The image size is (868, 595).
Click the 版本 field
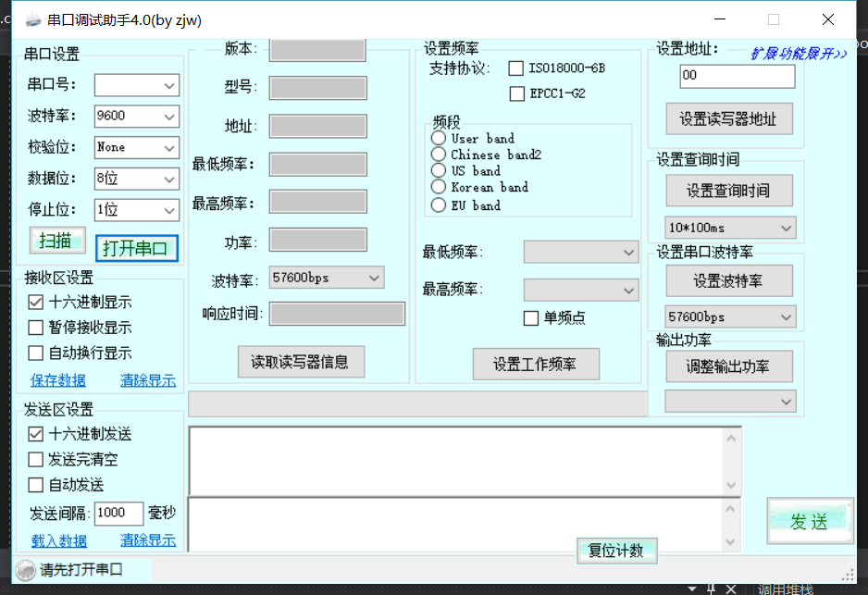point(317,50)
